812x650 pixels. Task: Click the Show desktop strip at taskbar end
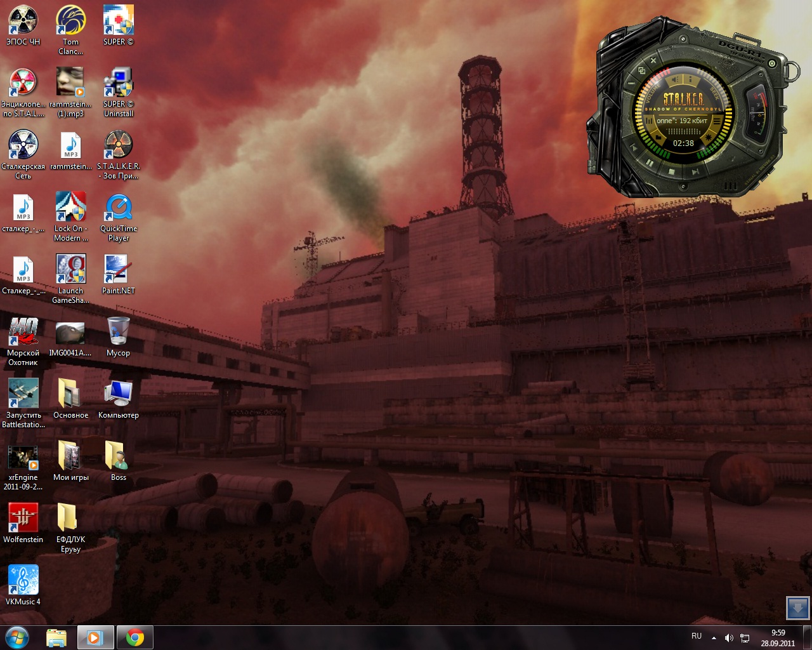point(807,637)
